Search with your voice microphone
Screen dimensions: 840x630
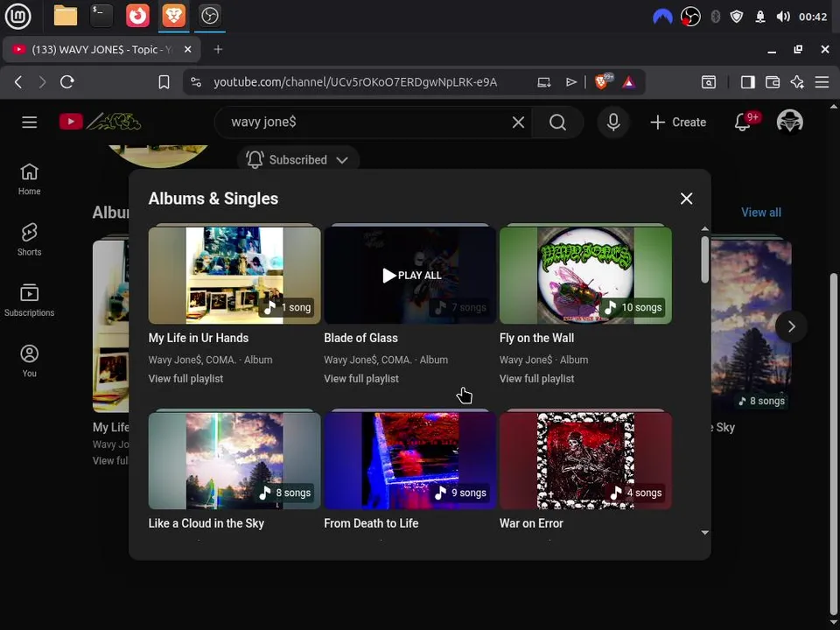pyautogui.click(x=613, y=122)
